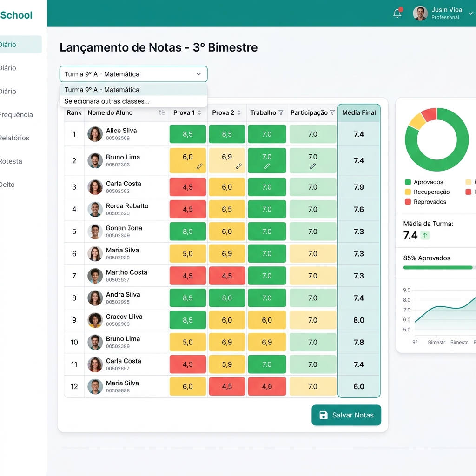Open Deito in sidebar

pyautogui.click(x=7, y=185)
